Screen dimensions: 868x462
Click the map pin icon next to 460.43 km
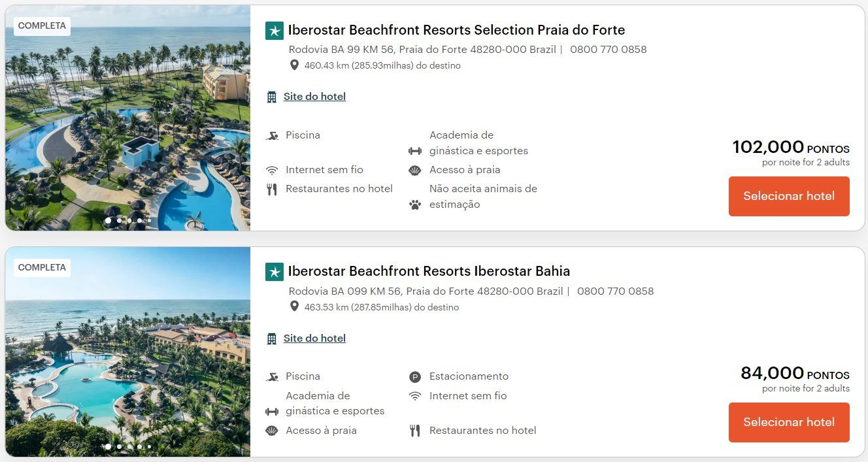[295, 65]
